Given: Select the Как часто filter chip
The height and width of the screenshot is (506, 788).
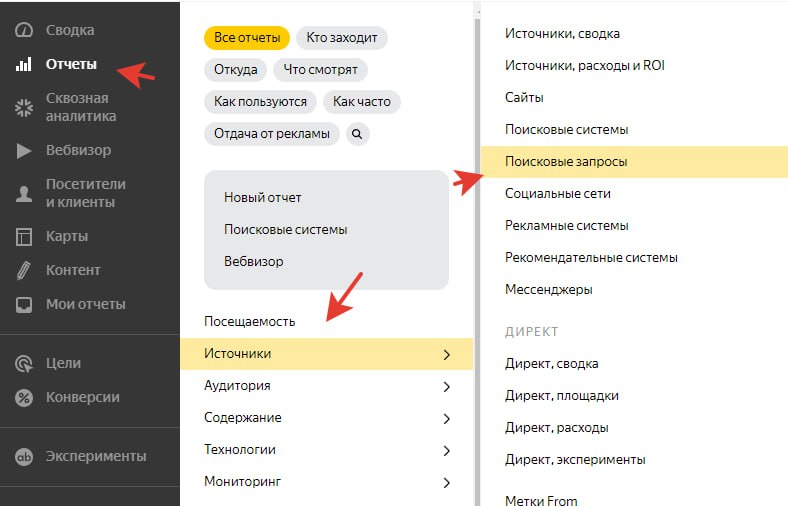Looking at the screenshot, I should pyautogui.click(x=362, y=102).
